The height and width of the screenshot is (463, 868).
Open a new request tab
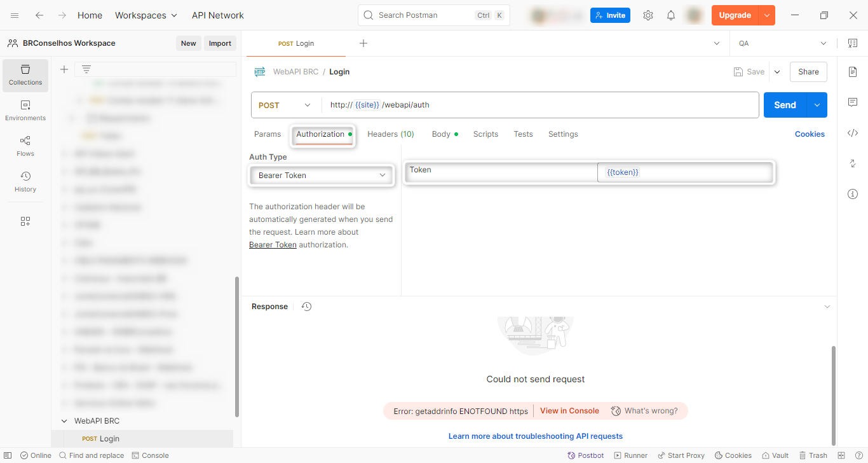(363, 43)
